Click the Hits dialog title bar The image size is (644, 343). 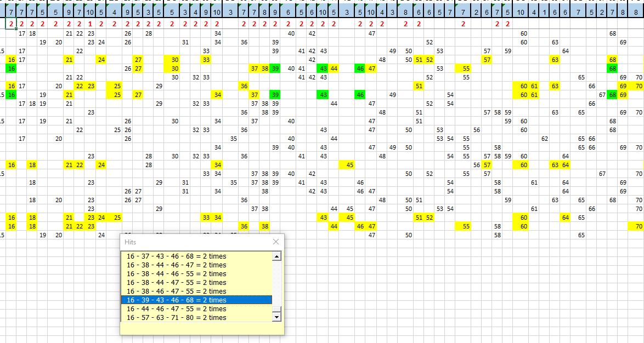point(192,242)
